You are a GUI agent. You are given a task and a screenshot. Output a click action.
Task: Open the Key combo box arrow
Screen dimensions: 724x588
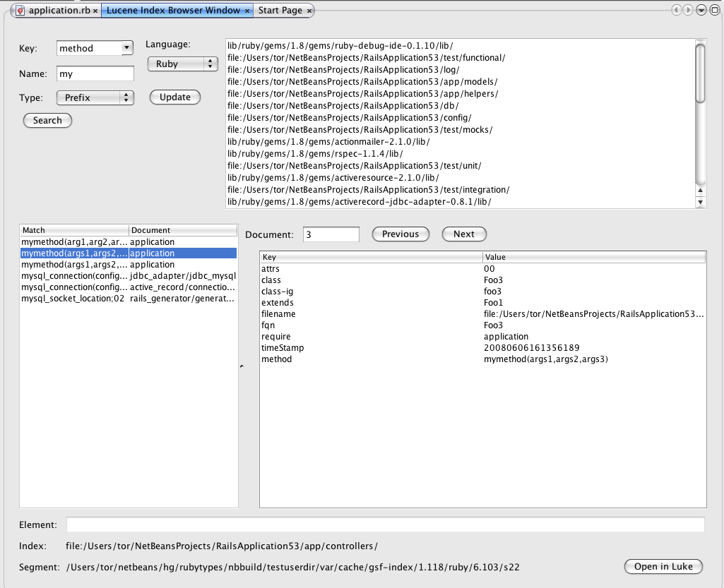pos(126,48)
